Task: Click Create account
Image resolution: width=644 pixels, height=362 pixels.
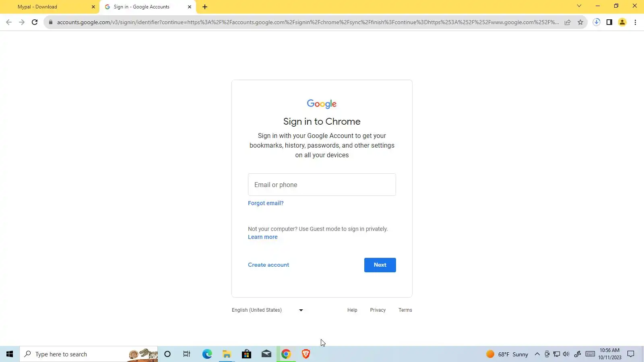Action: point(268,265)
